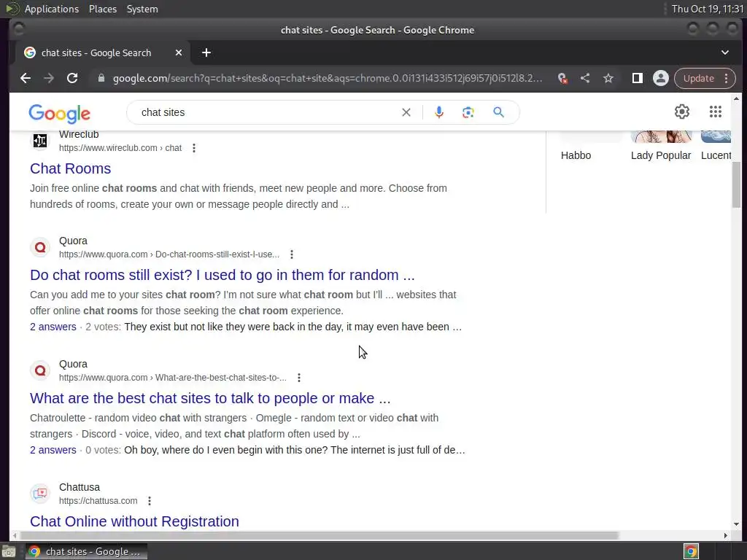Close the chat sites tab

coord(179,52)
